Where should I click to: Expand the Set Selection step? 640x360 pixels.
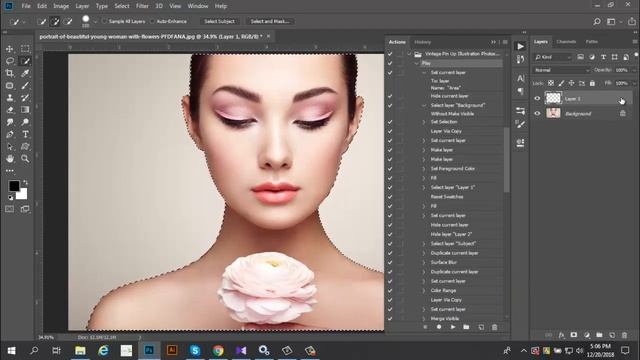(424, 122)
